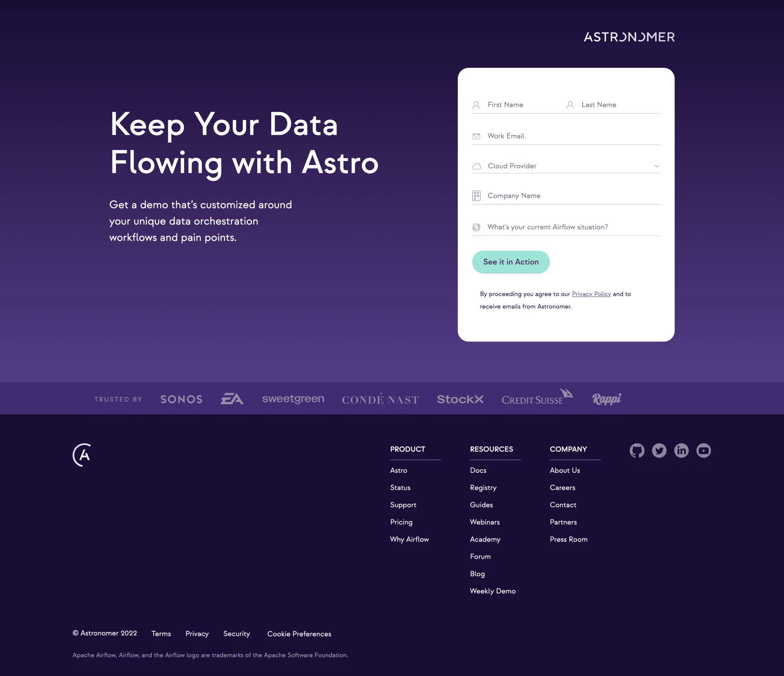Click the LinkedIn icon in footer
Screen dimensions: 784x676
(681, 451)
